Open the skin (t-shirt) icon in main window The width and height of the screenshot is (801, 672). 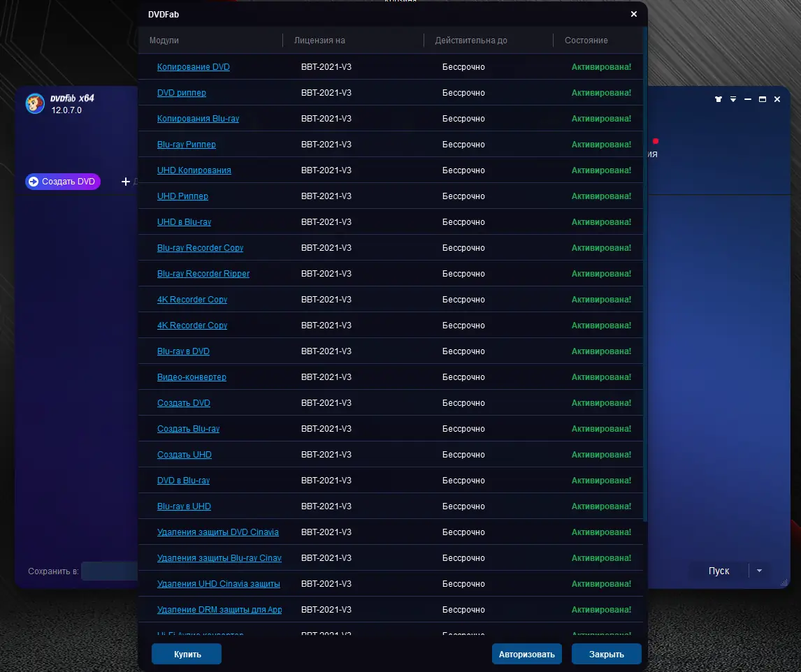pyautogui.click(x=719, y=99)
